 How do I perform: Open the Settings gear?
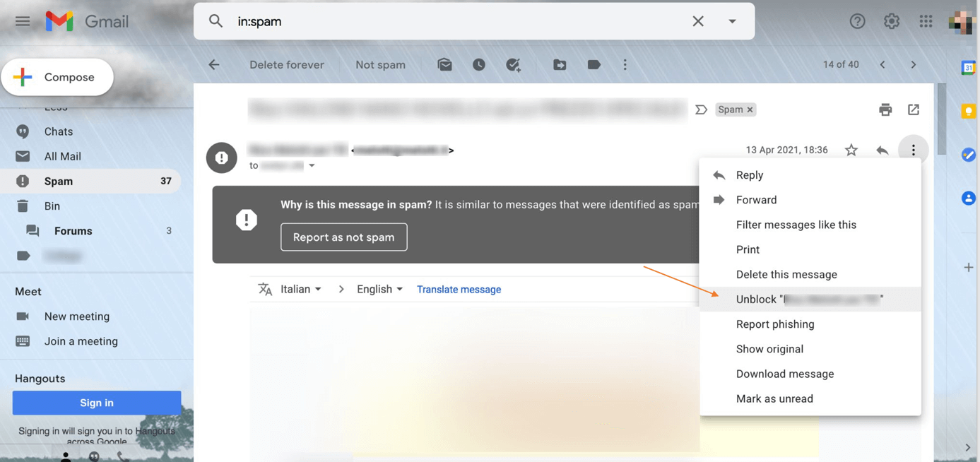892,21
